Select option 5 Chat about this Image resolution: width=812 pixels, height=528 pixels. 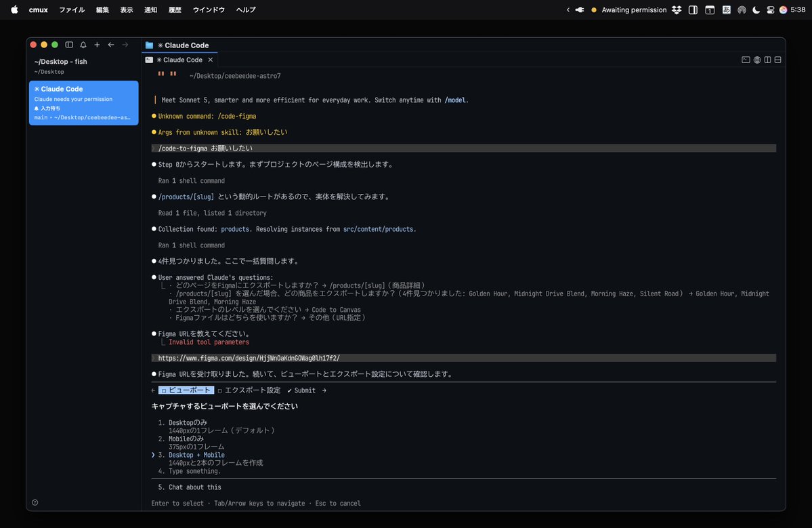coord(190,487)
